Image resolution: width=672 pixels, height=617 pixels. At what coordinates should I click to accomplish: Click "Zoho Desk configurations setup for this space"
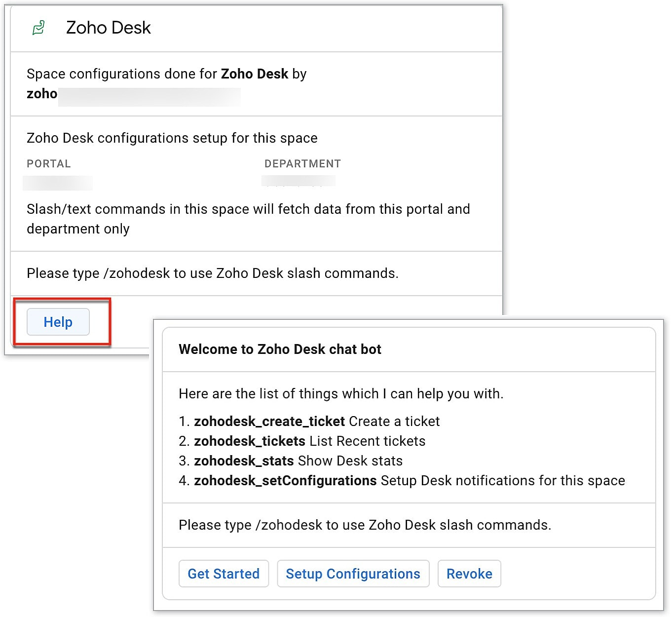[x=172, y=138]
